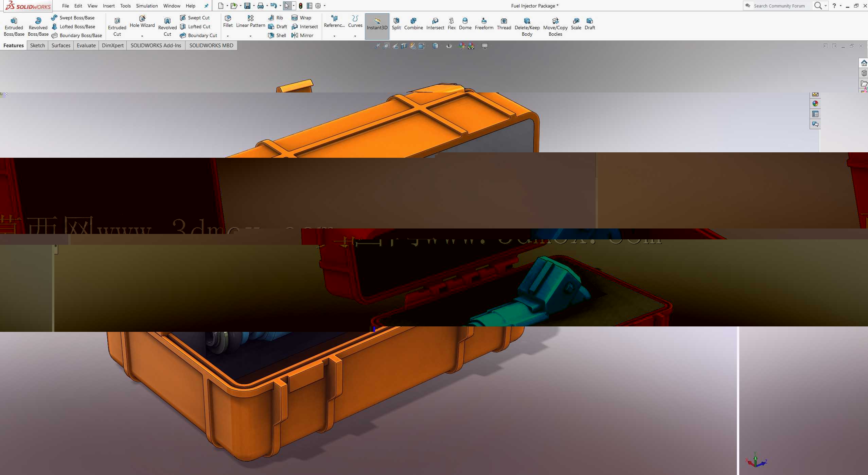The height and width of the screenshot is (475, 868).
Task: Toggle the Select cursor tool
Action: (x=287, y=6)
